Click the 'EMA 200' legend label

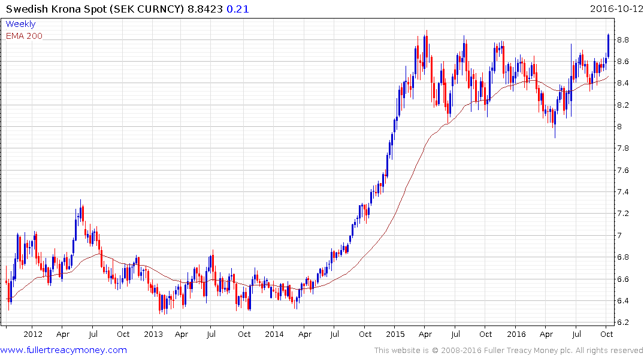click(x=24, y=36)
